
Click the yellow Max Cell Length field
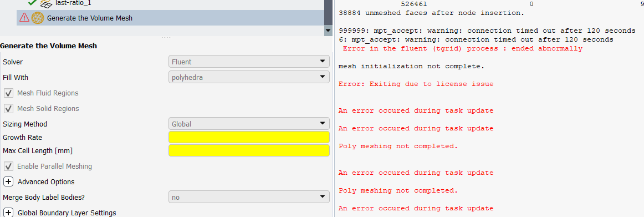pos(249,150)
